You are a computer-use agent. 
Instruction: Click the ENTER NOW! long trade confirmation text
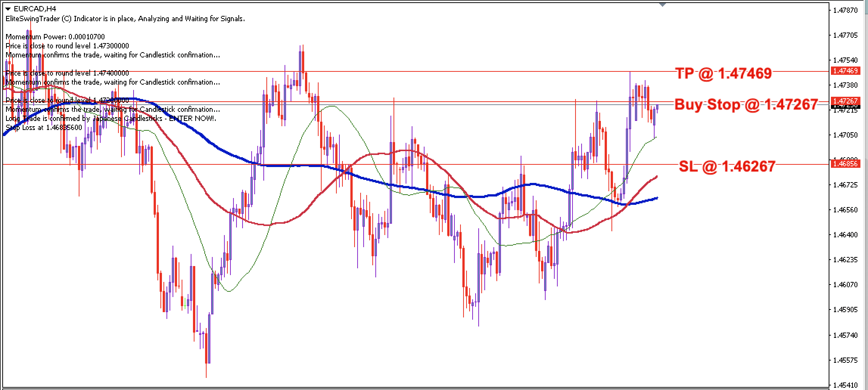pos(110,119)
